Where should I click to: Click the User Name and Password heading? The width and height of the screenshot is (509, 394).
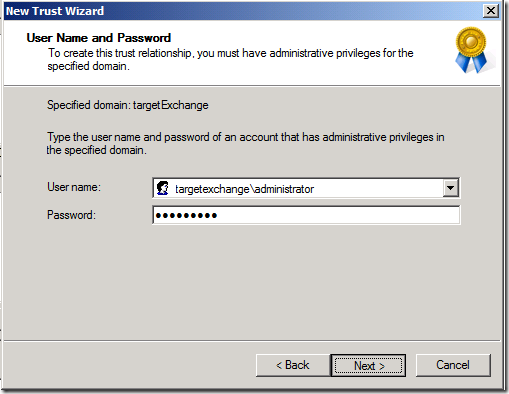[x=99, y=38]
